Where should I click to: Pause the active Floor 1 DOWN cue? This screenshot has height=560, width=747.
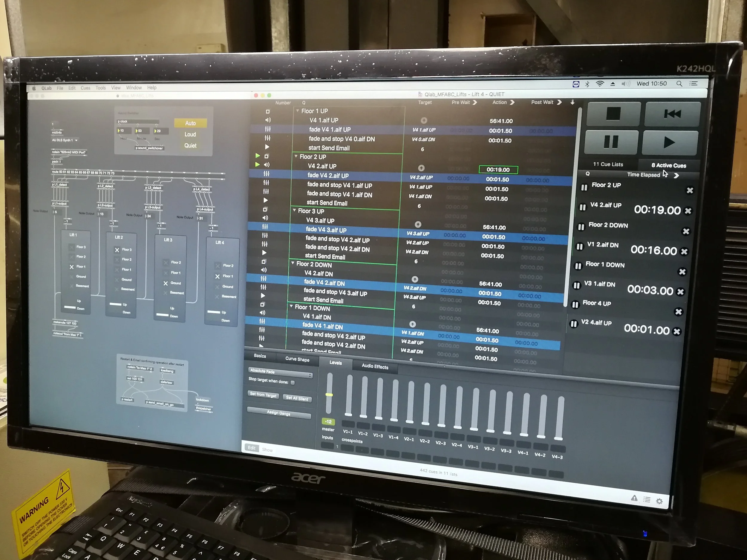point(578,266)
